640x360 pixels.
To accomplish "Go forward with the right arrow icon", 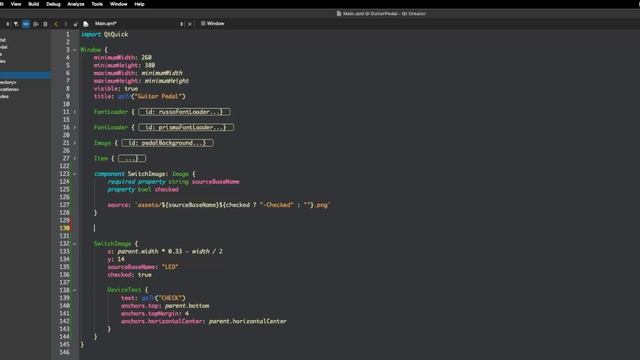I will (x=65, y=24).
